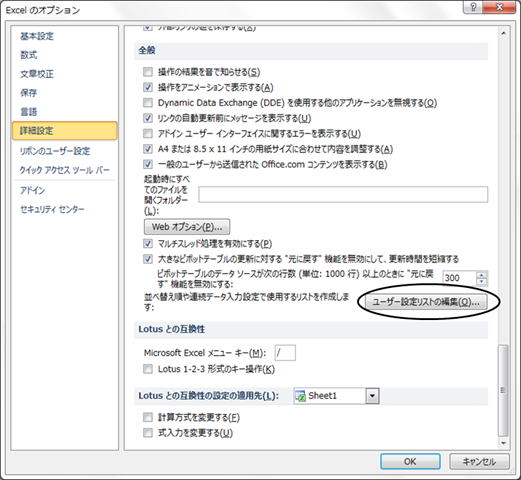Uncheck マルチスレッド処理を有効にする
Viewport: 521px width, 480px height.
148,243
